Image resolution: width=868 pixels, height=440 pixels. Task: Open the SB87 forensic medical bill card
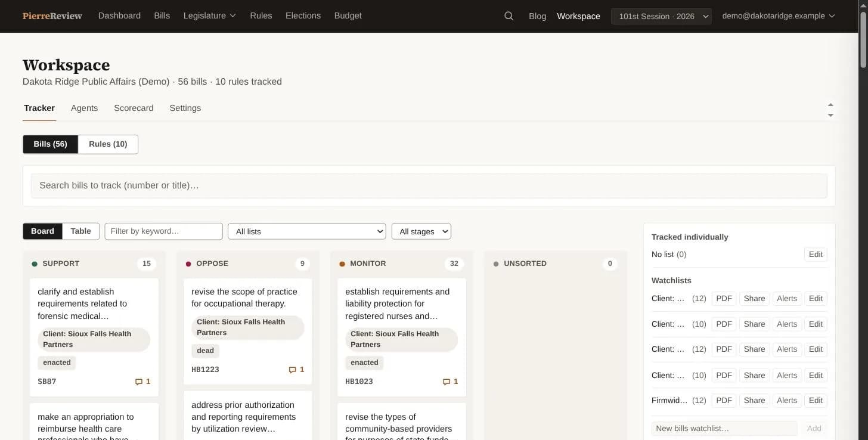tap(94, 337)
